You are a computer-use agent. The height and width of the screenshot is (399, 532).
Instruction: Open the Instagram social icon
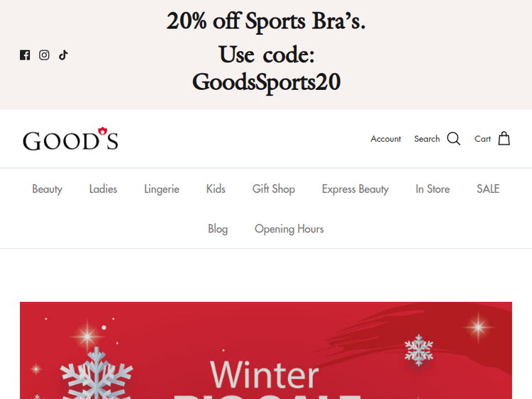[44, 55]
